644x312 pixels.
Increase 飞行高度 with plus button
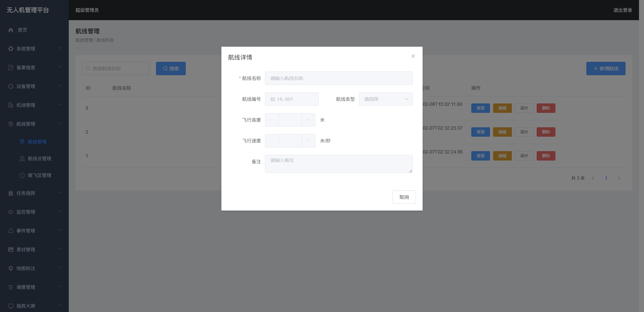coord(308,120)
